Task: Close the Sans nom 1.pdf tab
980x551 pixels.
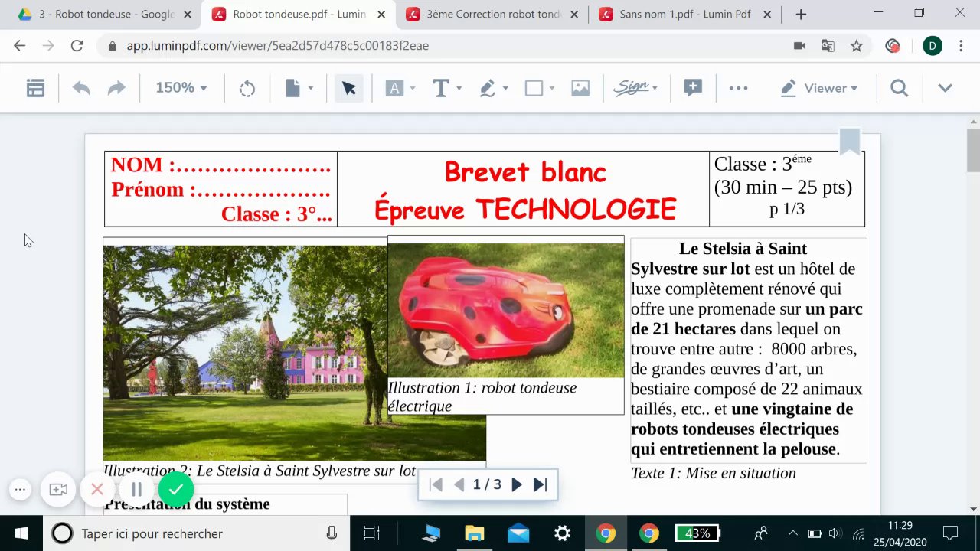Action: pos(766,14)
